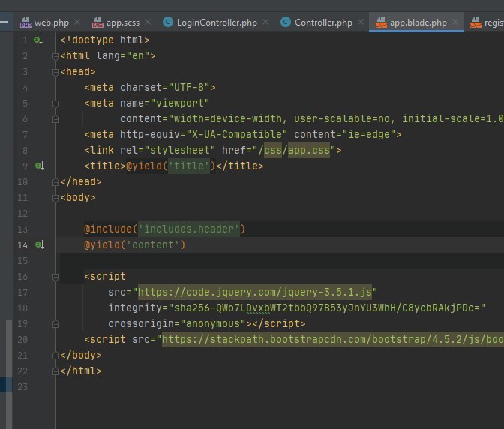Click the gutter navigation icon on line 1
Viewport: 504px width, 429px height.
[x=38, y=40]
